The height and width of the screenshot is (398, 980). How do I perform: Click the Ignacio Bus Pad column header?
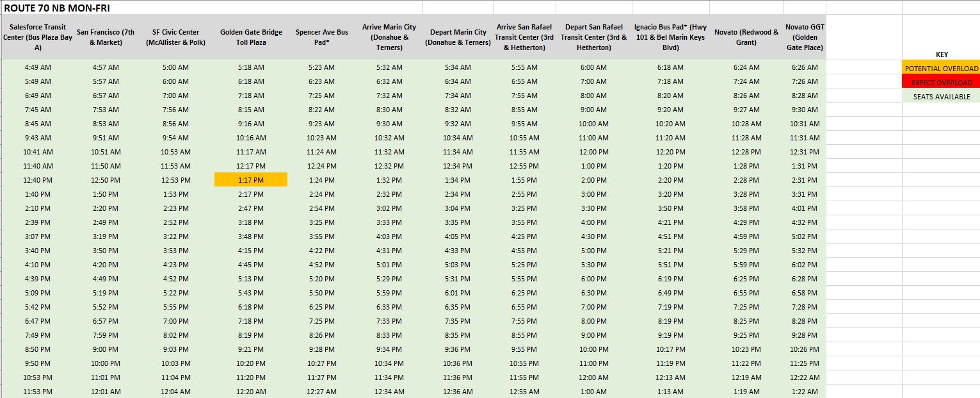[670, 37]
